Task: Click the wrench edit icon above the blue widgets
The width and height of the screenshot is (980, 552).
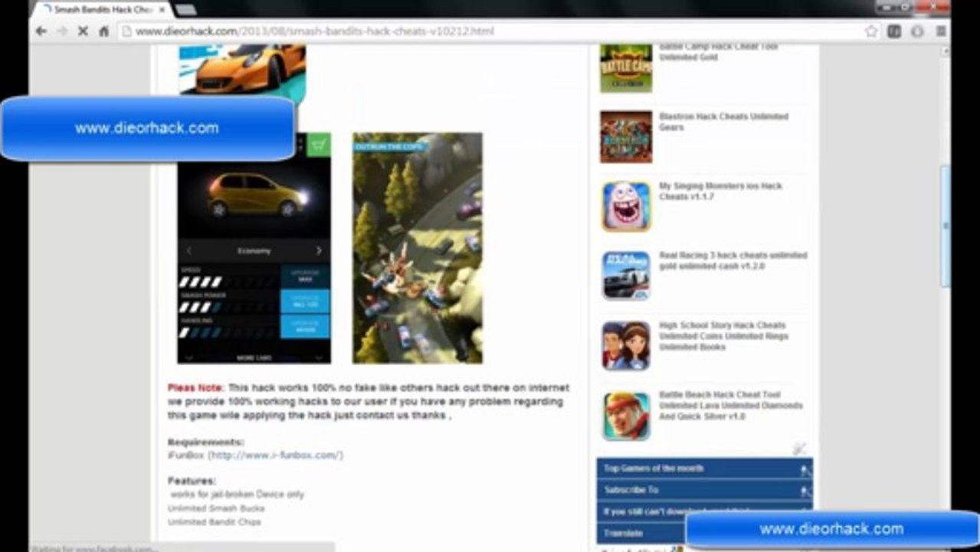Action: [798, 449]
